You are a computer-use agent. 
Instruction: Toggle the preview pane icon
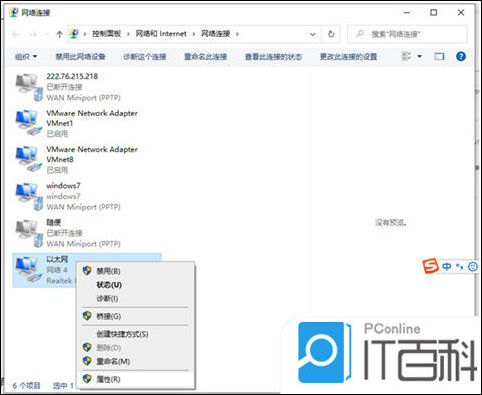(439, 57)
